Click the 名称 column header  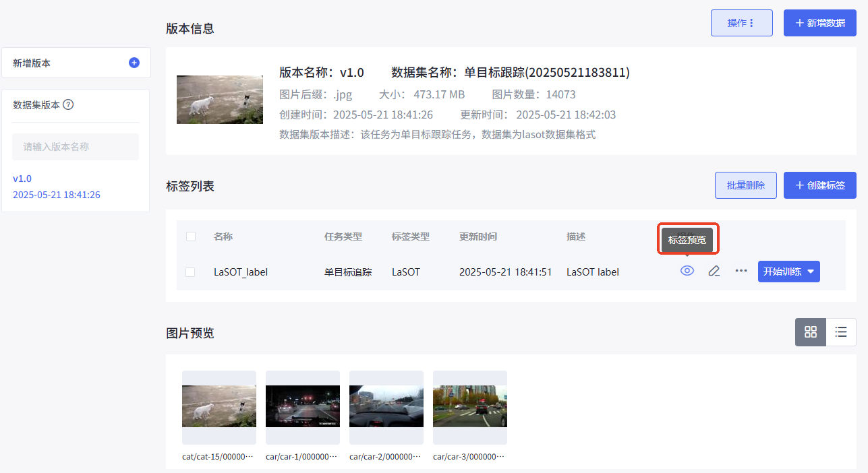(223, 236)
